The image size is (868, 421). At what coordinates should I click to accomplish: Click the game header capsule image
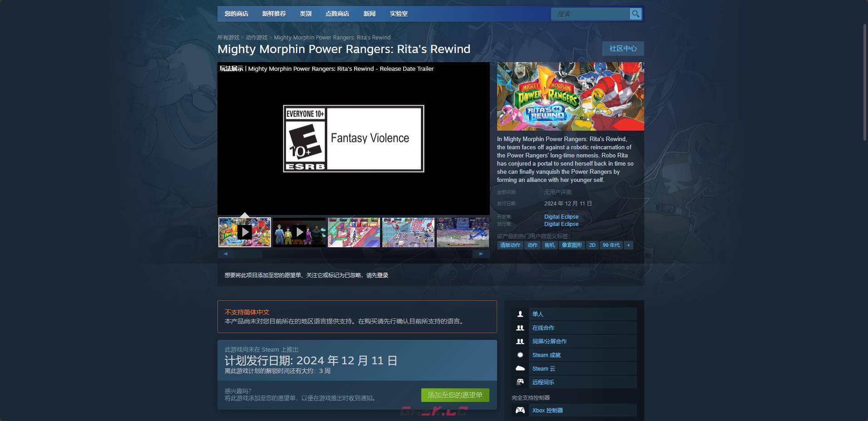pos(570,96)
